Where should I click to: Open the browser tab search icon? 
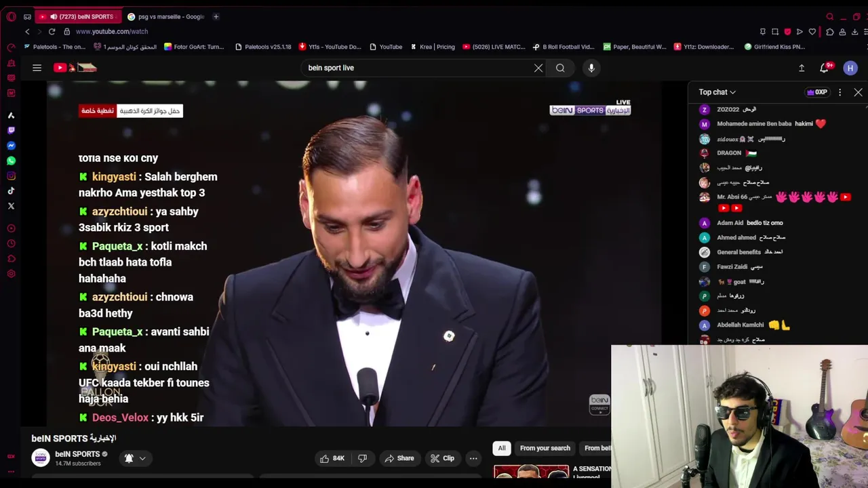[x=830, y=16]
